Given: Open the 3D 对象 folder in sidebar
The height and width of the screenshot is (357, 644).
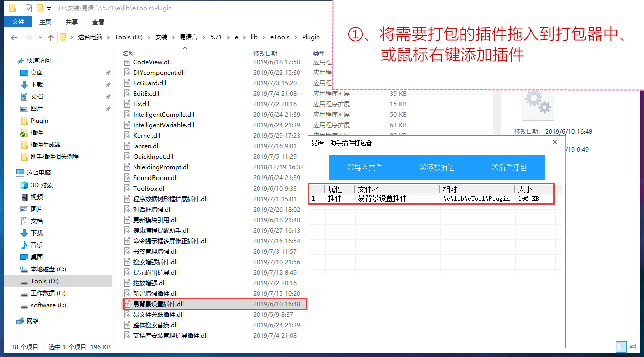Looking at the screenshot, I should click(41, 185).
